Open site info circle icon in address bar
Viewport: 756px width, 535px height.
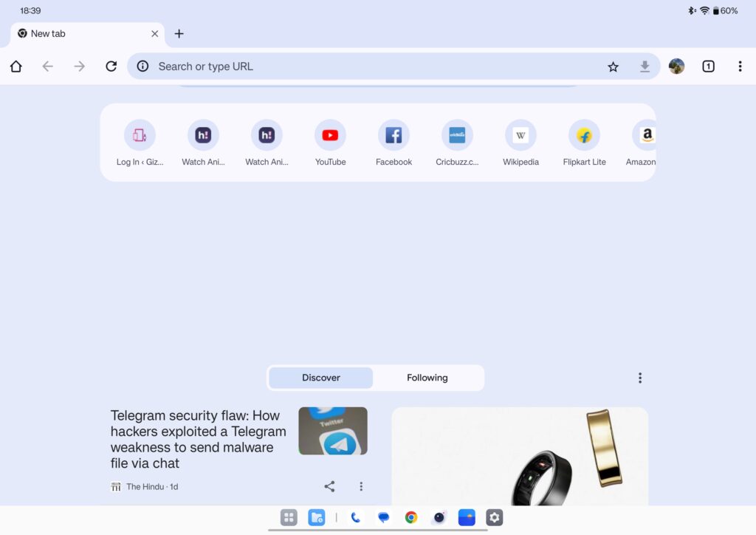tap(142, 66)
